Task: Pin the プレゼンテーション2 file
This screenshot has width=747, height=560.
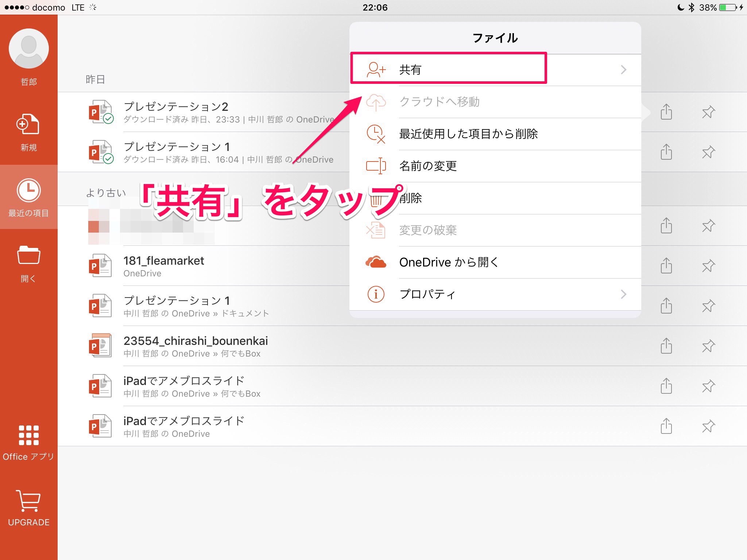Action: [708, 112]
